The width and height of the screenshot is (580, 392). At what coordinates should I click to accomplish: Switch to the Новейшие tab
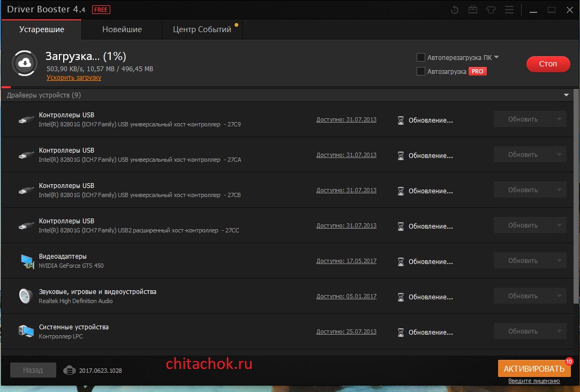click(122, 29)
